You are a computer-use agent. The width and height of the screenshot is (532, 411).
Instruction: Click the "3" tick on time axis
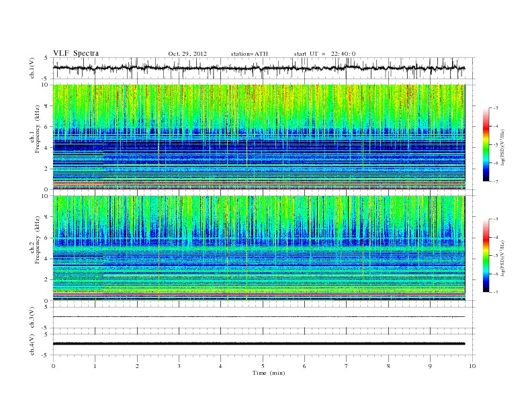(179, 366)
